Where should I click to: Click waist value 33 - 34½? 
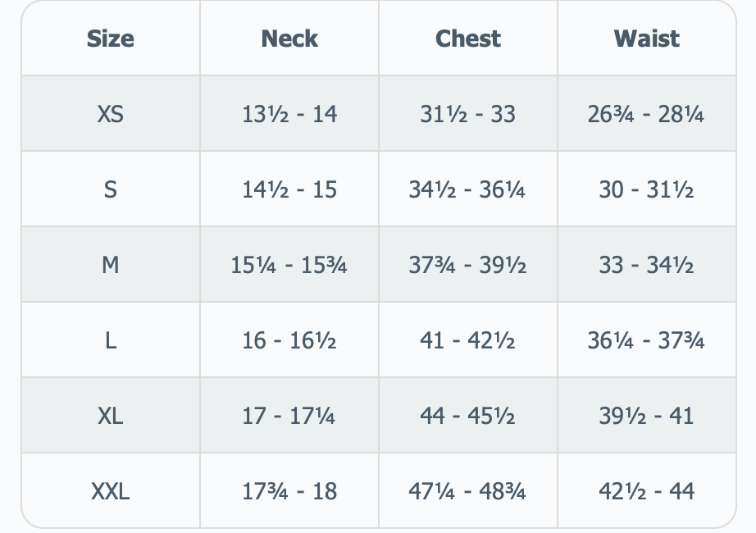click(647, 265)
